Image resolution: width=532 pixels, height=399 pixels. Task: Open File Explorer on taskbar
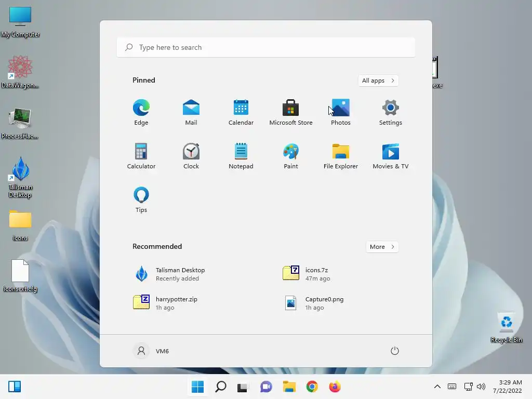click(289, 387)
